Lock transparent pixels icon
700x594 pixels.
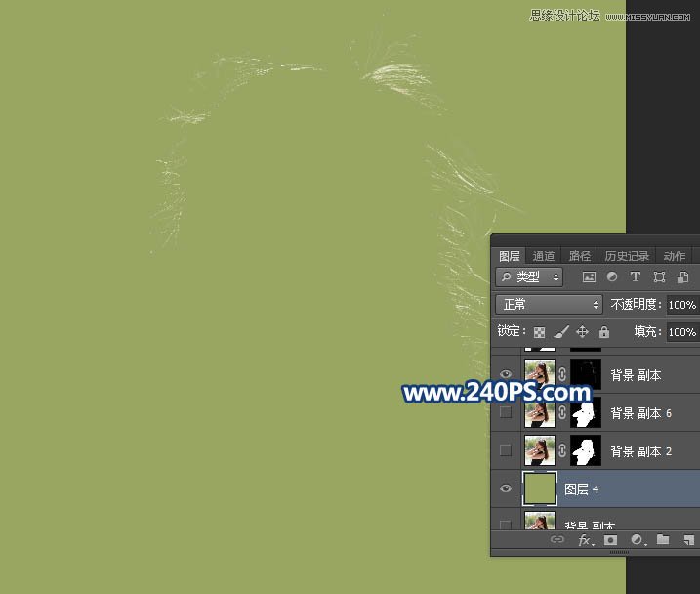539,332
